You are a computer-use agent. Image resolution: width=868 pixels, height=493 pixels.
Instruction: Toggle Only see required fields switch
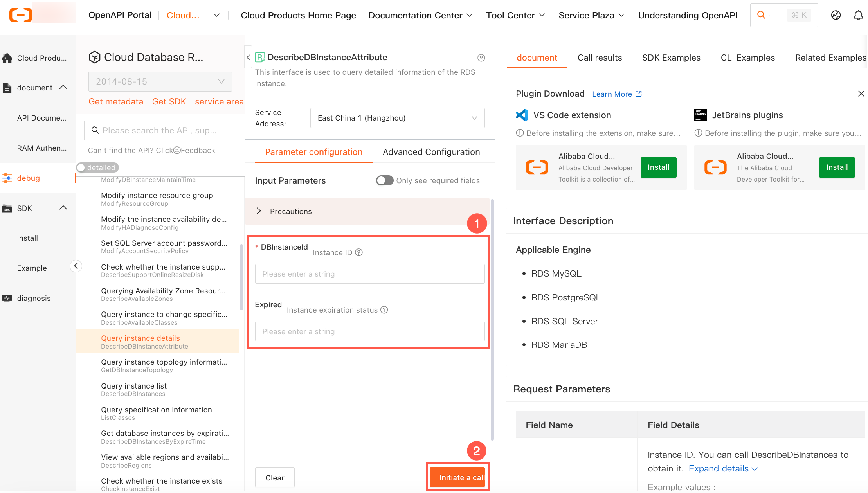coord(385,180)
